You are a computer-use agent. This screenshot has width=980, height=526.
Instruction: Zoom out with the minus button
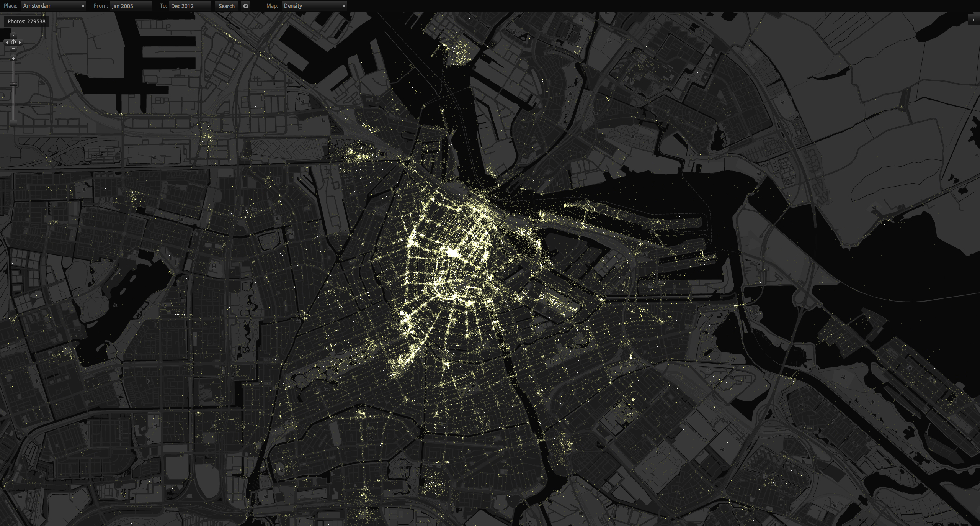tap(13, 123)
